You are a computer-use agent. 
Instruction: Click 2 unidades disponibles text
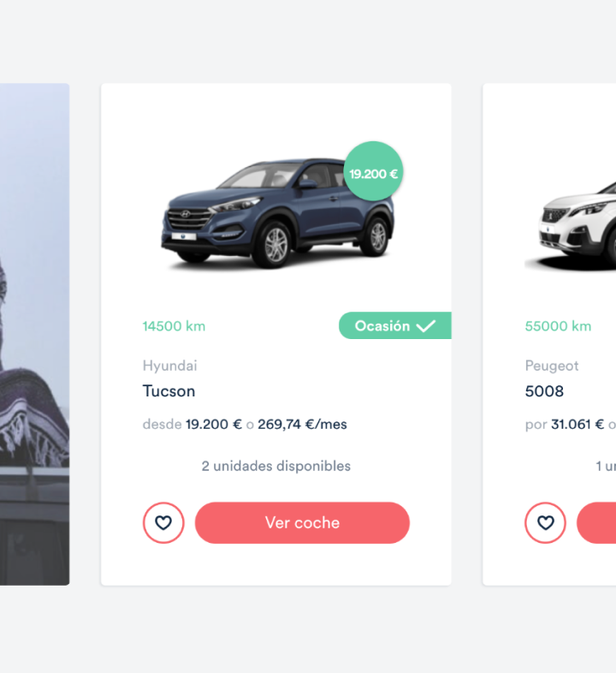276,466
